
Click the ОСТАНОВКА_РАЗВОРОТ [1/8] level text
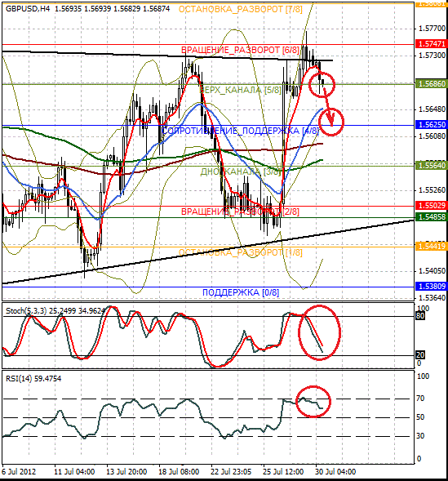click(x=240, y=252)
